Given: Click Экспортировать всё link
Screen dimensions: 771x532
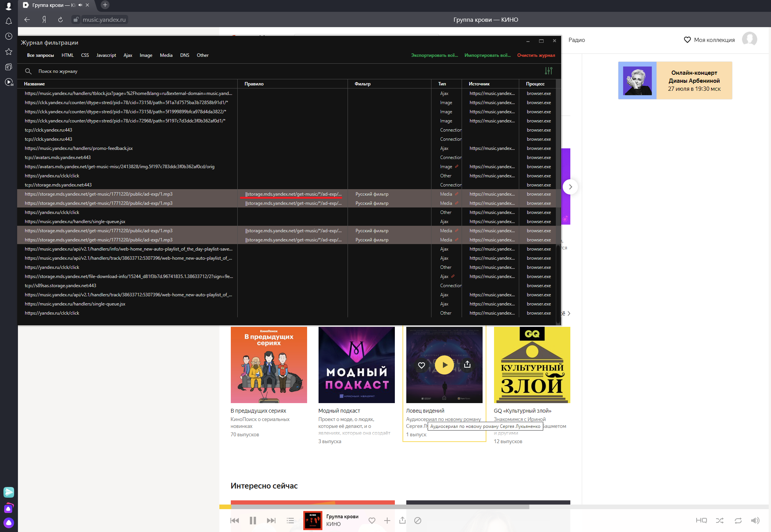Looking at the screenshot, I should [x=434, y=55].
